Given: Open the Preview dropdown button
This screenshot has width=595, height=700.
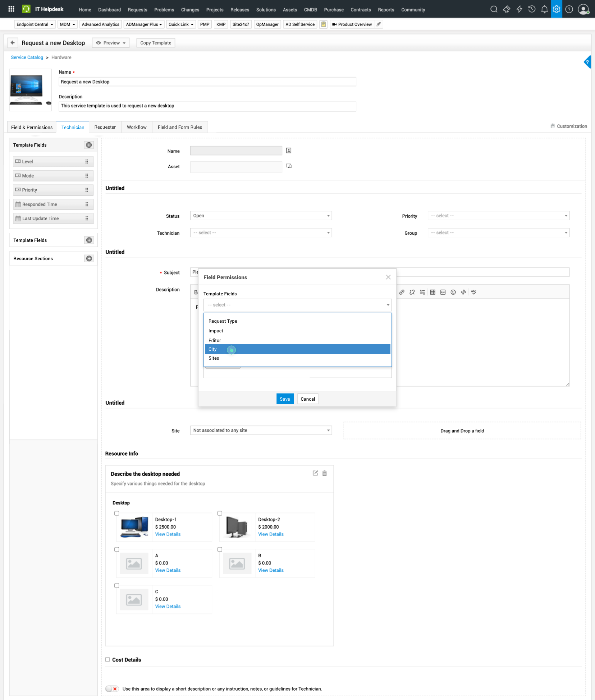Looking at the screenshot, I should click(111, 43).
